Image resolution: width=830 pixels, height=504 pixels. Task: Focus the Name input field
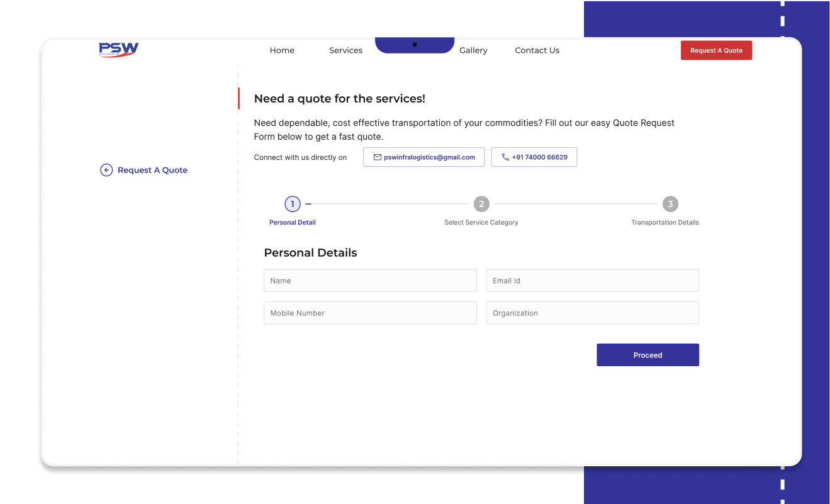point(370,281)
